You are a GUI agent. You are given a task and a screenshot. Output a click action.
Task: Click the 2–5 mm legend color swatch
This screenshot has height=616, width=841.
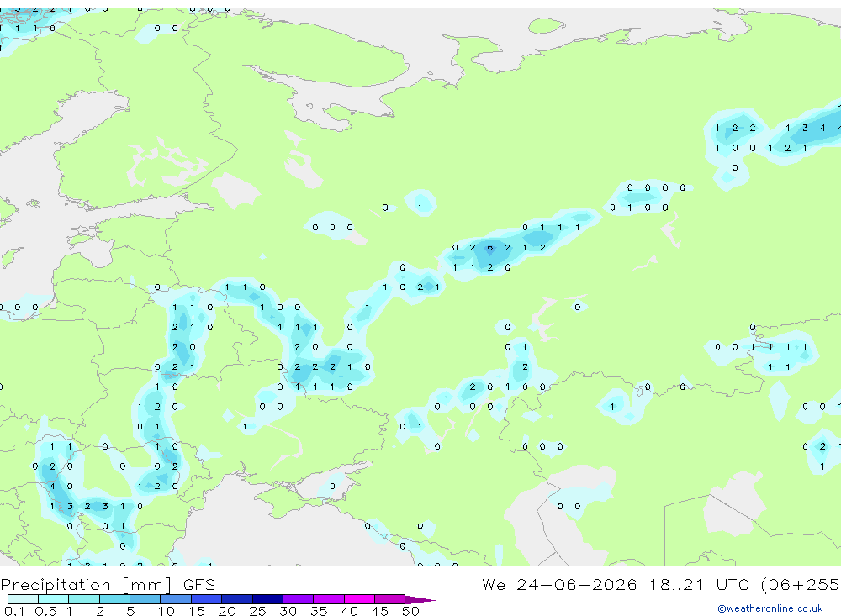click(x=114, y=599)
